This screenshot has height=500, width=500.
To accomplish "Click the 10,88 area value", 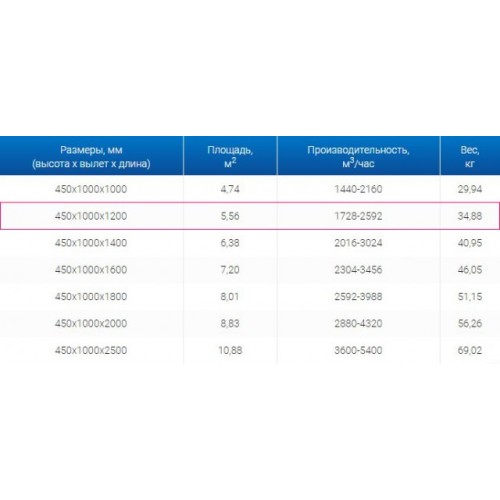I will pos(230,350).
